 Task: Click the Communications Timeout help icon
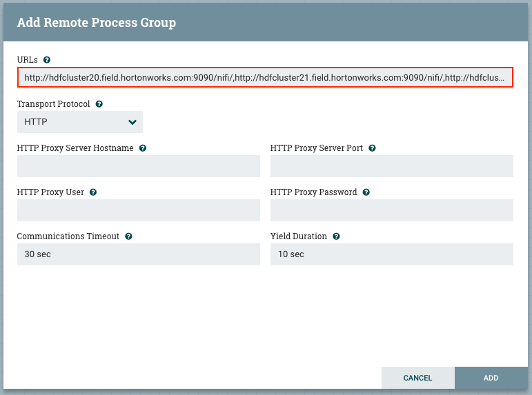[x=129, y=236]
